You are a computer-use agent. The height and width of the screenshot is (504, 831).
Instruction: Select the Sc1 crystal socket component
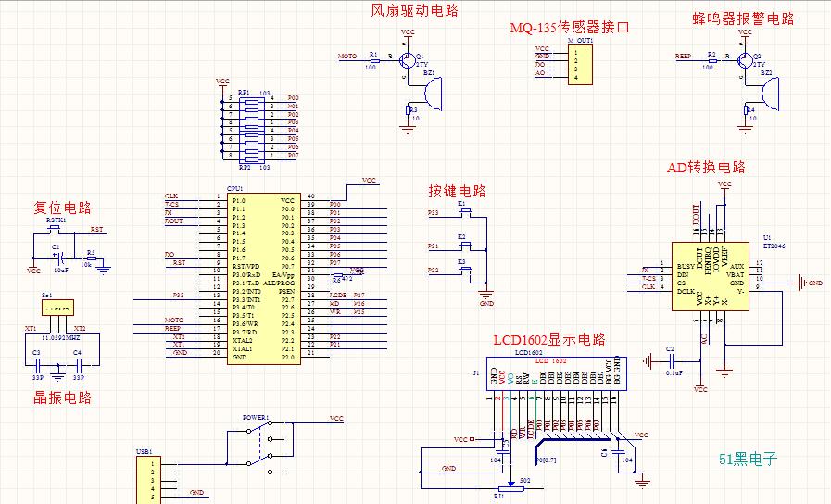coord(57,308)
